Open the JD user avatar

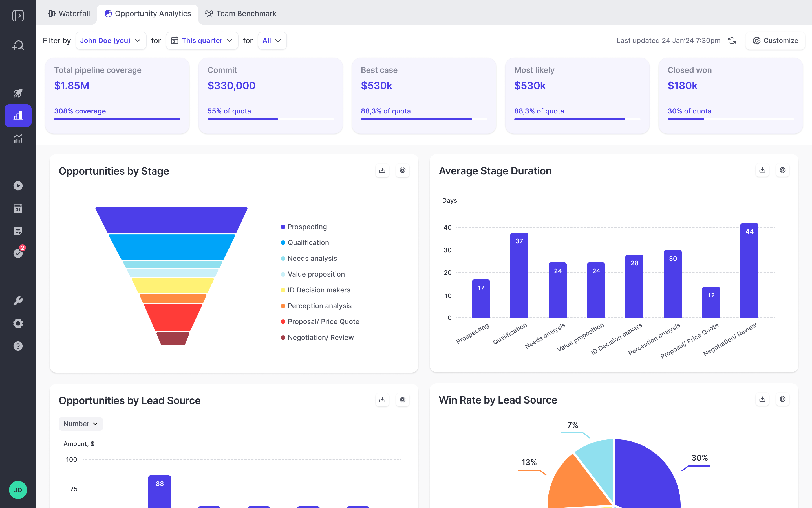(x=18, y=490)
